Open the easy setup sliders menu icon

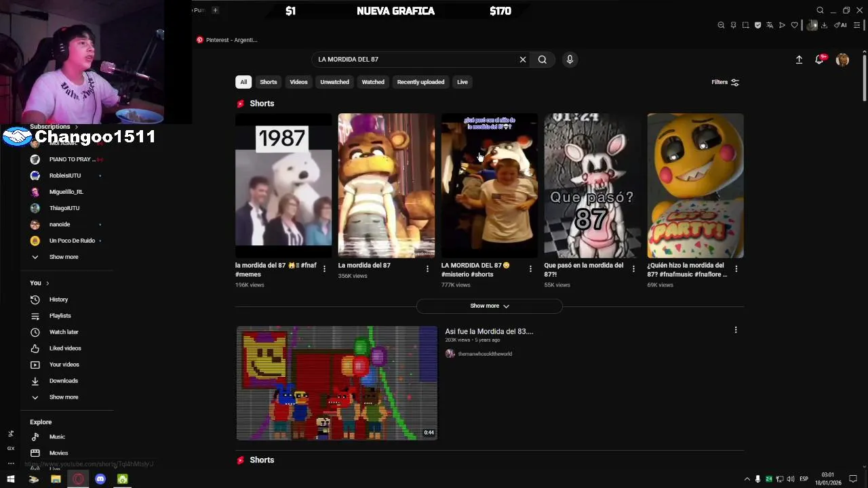click(858, 25)
